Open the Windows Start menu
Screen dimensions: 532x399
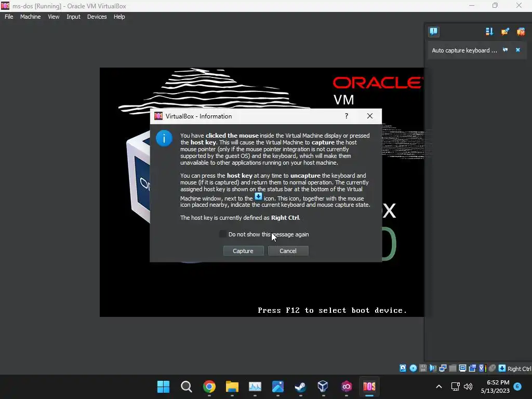tap(163, 387)
